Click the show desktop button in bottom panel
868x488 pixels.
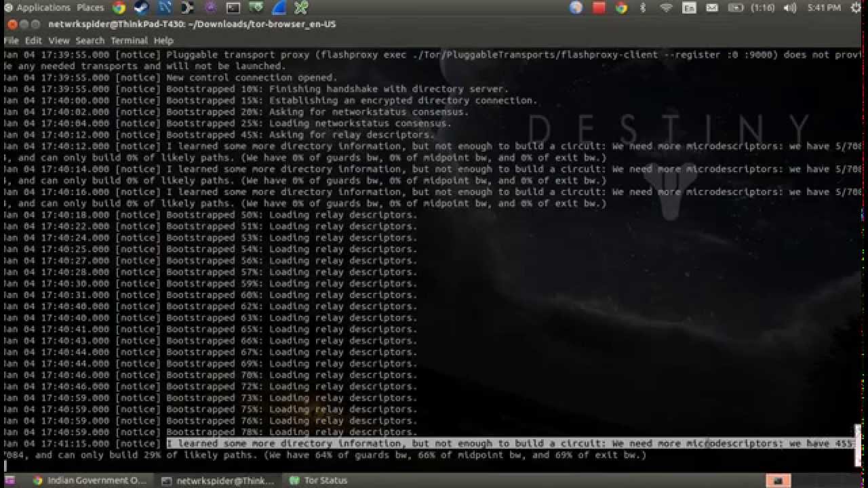(9, 481)
